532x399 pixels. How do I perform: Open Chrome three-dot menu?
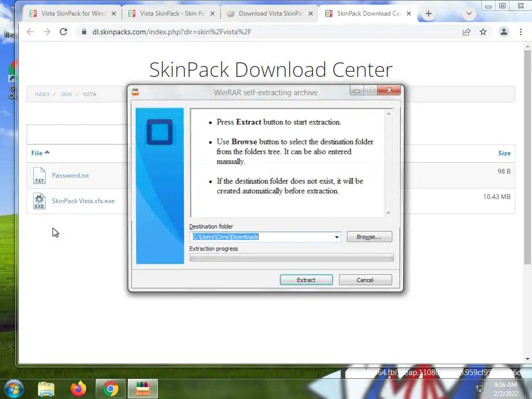[521, 32]
